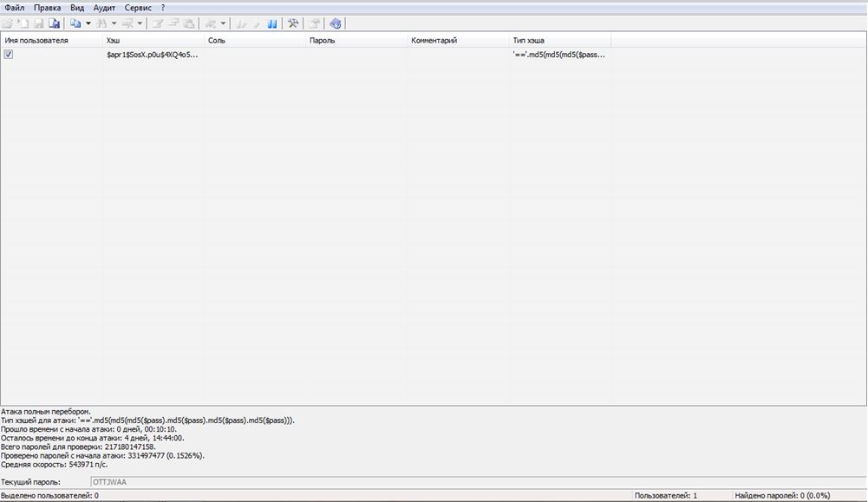Screen dimensions: 868x502
Task: Click the Тип хэша column header
Action: [559, 40]
